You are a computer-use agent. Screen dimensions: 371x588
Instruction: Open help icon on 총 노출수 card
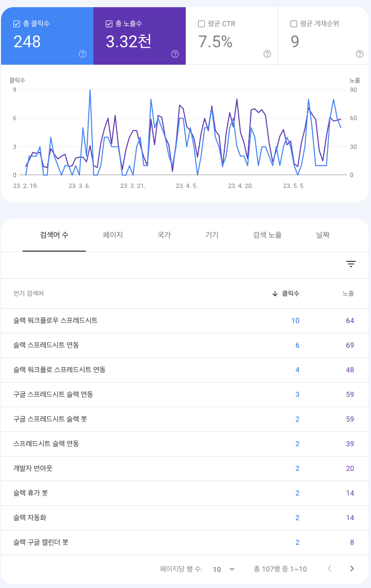[175, 54]
